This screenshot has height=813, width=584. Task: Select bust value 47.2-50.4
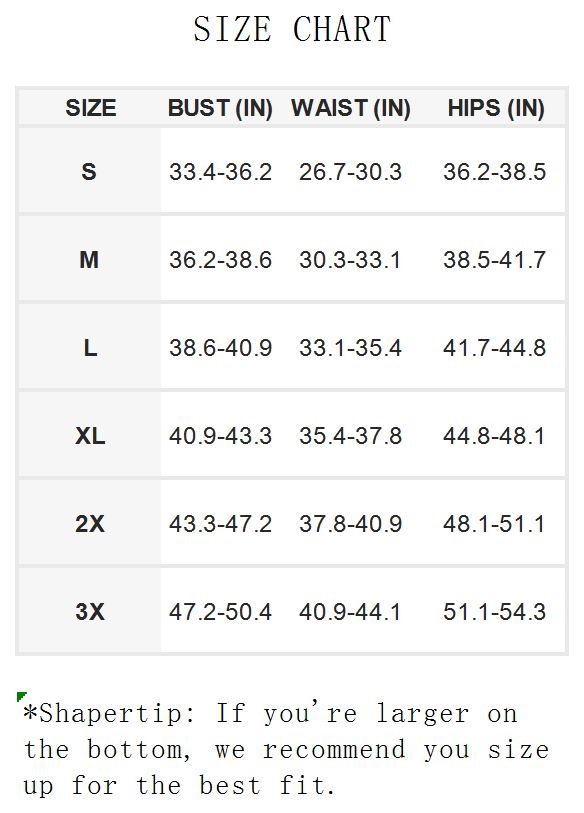tap(220, 612)
